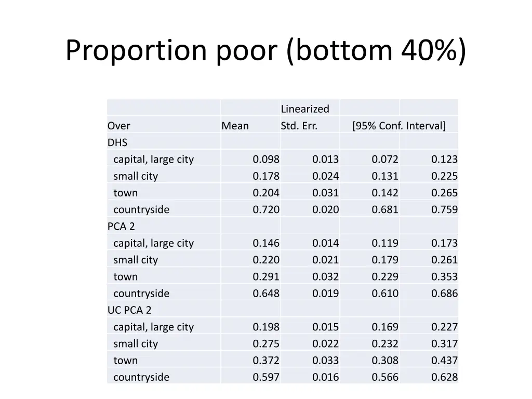Select the value 0.204 in the town row
This screenshot has height=399, width=532.
[266, 193]
